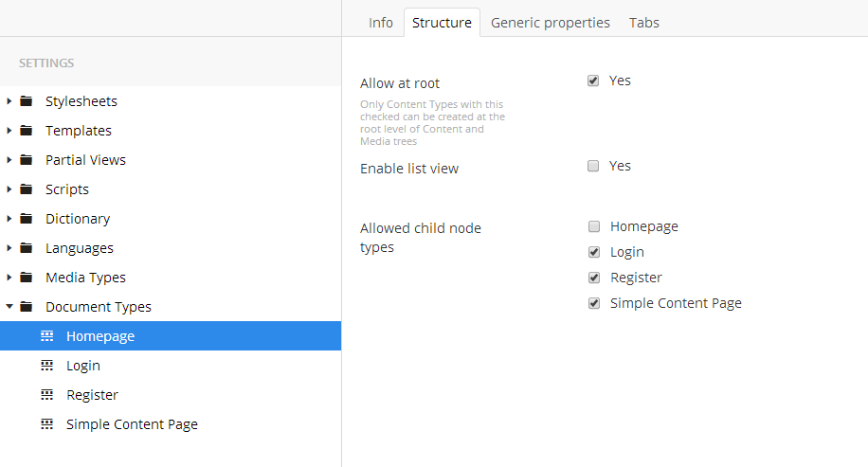The height and width of the screenshot is (467, 868).
Task: Collapse the Document Types tree node
Action: click(x=9, y=306)
